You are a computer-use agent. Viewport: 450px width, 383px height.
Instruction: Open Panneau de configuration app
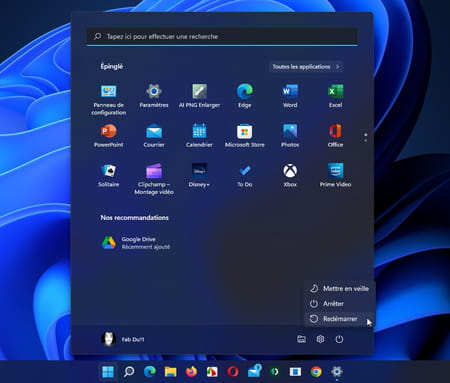tap(109, 100)
